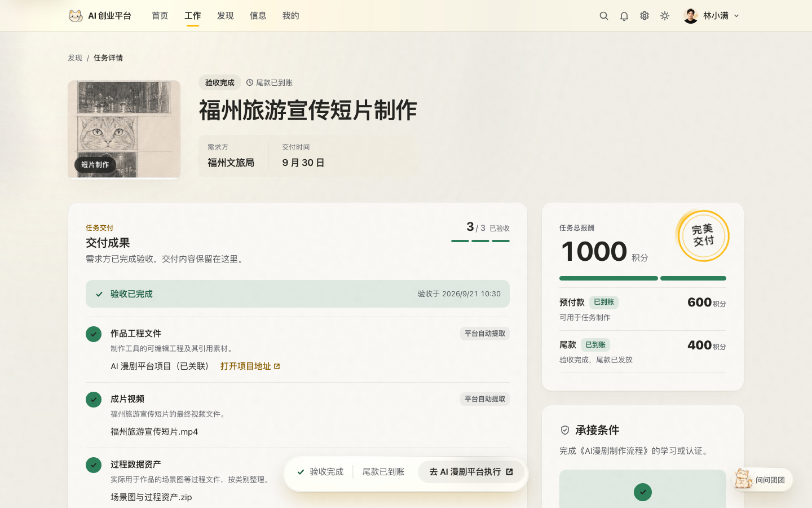Click the green check beside 作品工程文件
Screen dimensions: 812x508
94,334
